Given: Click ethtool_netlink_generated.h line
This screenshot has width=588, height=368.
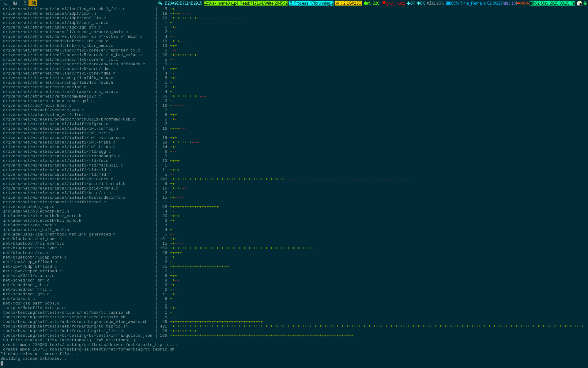Looking at the screenshot, I should (89, 234).
